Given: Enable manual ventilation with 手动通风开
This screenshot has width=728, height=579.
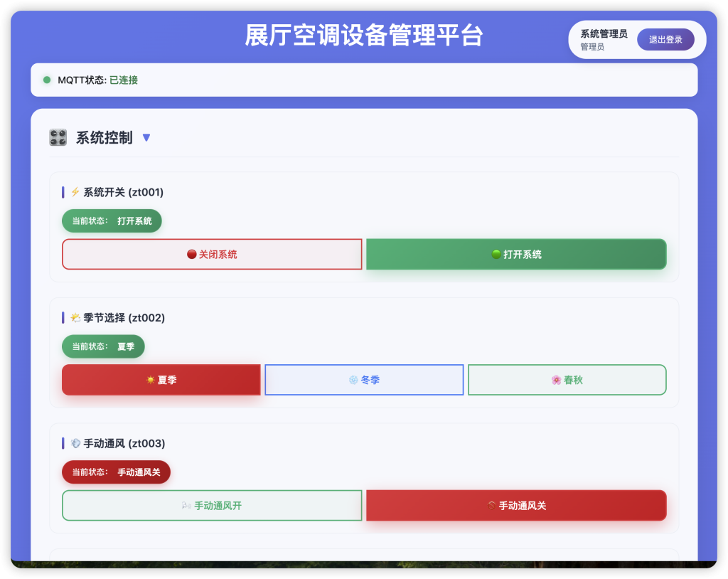Looking at the screenshot, I should (212, 506).
